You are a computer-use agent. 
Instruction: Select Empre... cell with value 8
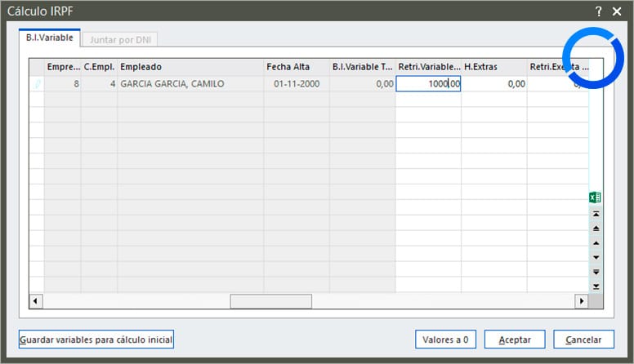pos(63,83)
